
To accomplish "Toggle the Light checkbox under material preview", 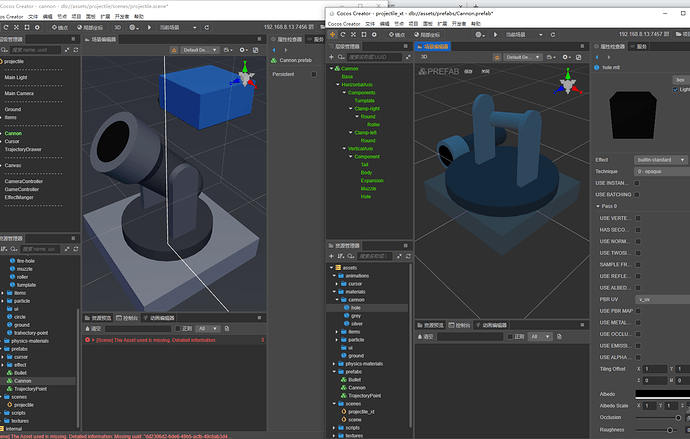I will [x=675, y=89].
